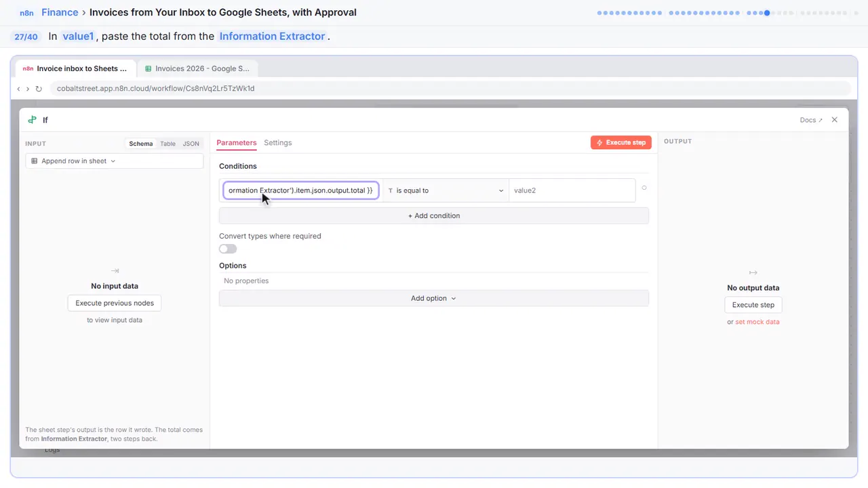868x488 pixels.
Task: Open the Append row in sheet dropdown
Action: pyautogui.click(x=114, y=161)
